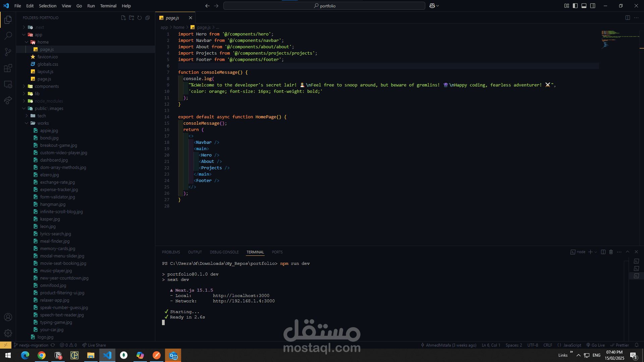The width and height of the screenshot is (644, 362).
Task: Toggle the bottom panel layout button
Action: pyautogui.click(x=584, y=6)
